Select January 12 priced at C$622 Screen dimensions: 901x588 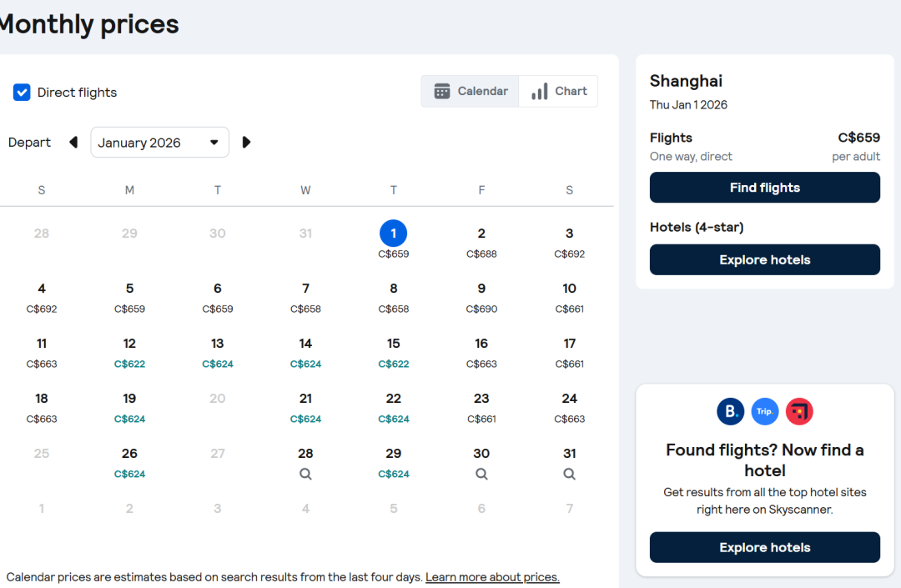pyautogui.click(x=129, y=352)
